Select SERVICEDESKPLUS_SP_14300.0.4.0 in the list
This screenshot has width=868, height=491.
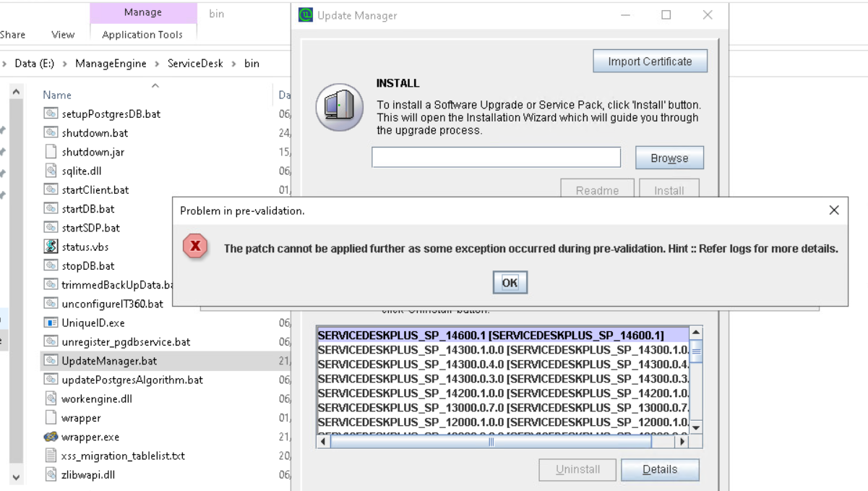[x=503, y=364]
